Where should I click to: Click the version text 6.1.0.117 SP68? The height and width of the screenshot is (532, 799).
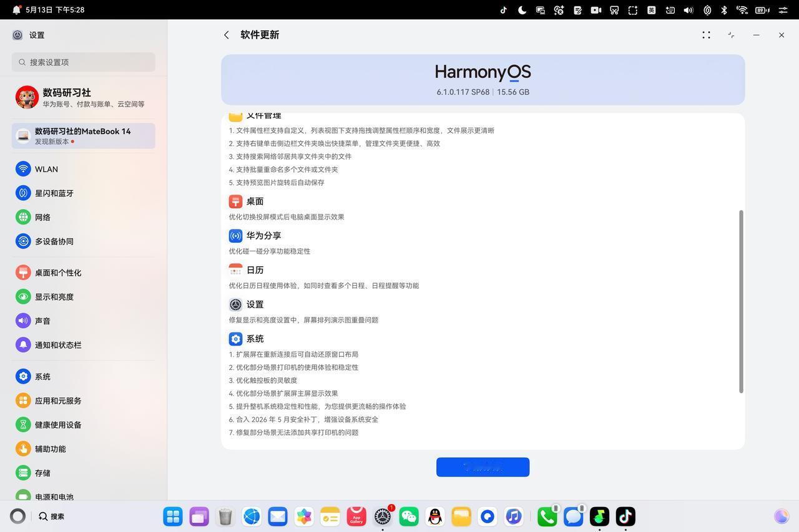(x=463, y=92)
